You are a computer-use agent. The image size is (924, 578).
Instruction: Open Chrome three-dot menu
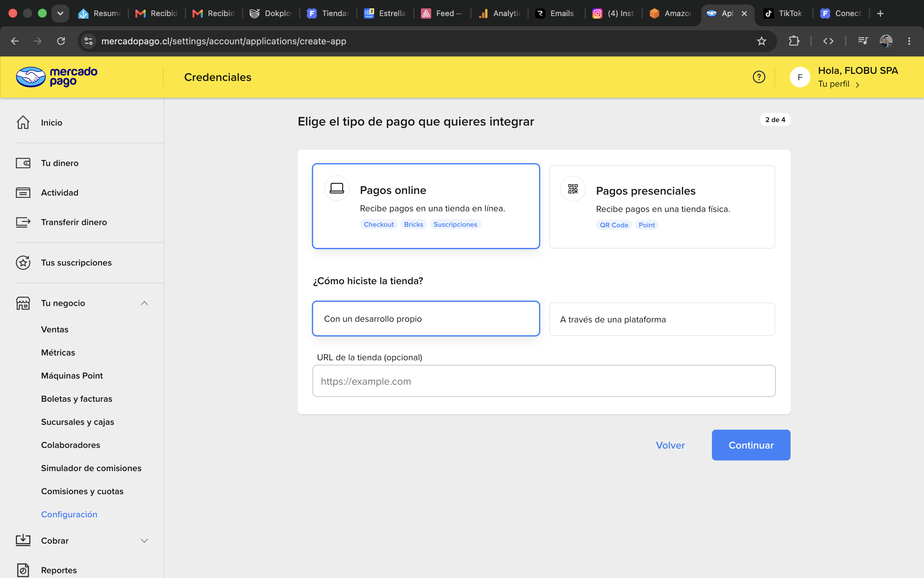tap(909, 41)
